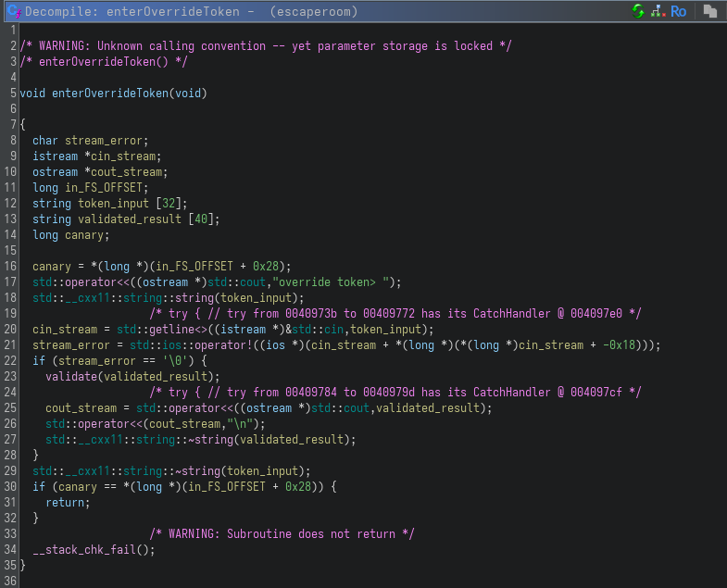Toggle the blue Ro read-only setting

coord(678,11)
